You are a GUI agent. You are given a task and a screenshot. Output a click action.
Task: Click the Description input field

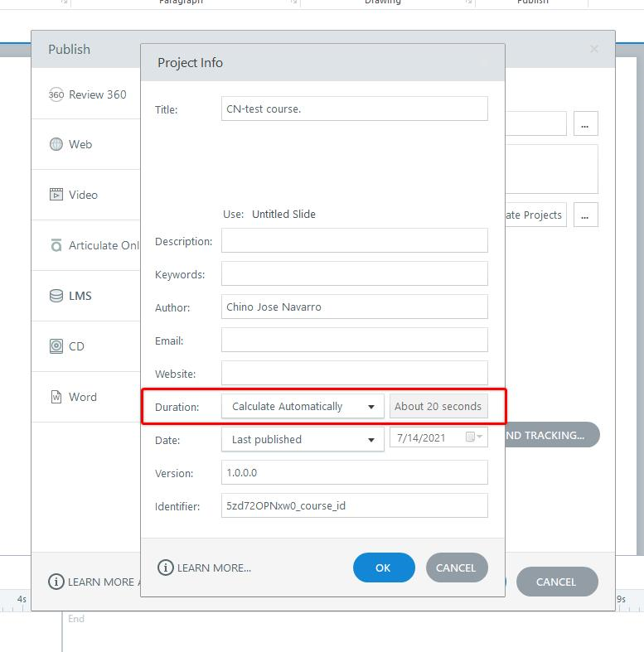click(x=355, y=240)
